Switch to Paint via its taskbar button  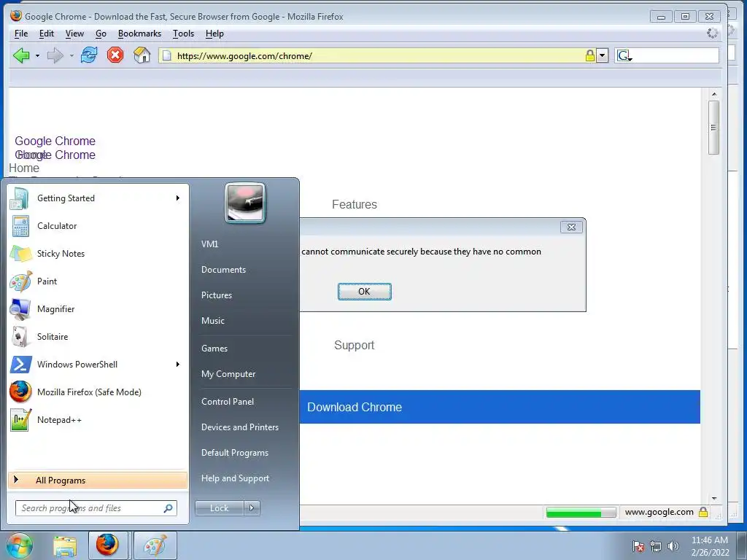pyautogui.click(x=155, y=545)
